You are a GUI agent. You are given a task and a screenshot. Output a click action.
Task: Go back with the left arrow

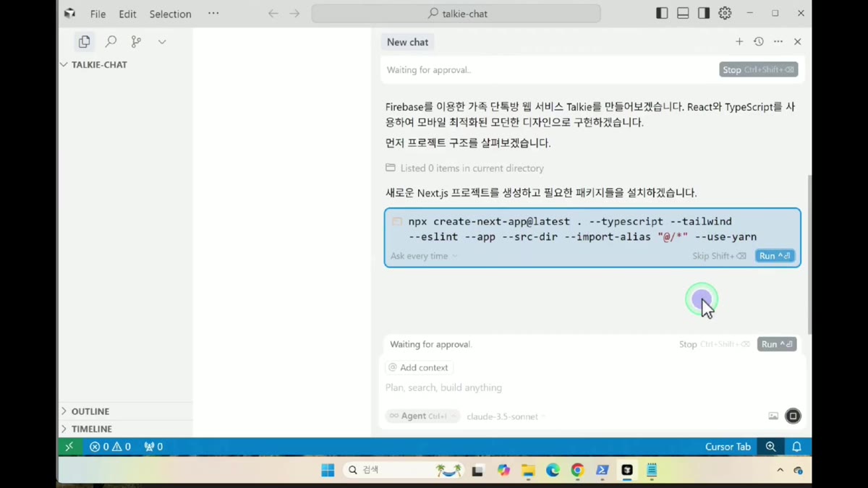pos(273,14)
